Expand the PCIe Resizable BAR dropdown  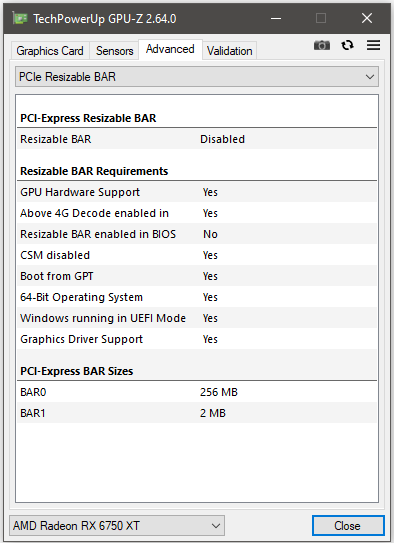[x=197, y=77]
